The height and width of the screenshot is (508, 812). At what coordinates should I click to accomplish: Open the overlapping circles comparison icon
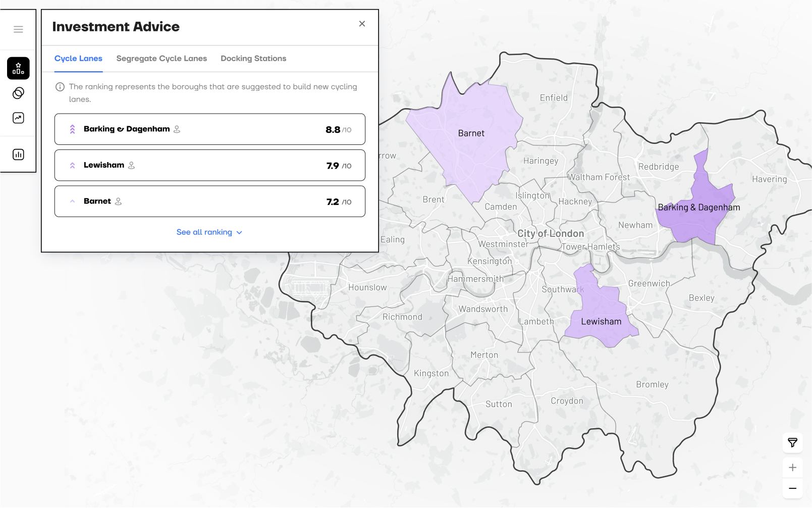tap(18, 93)
